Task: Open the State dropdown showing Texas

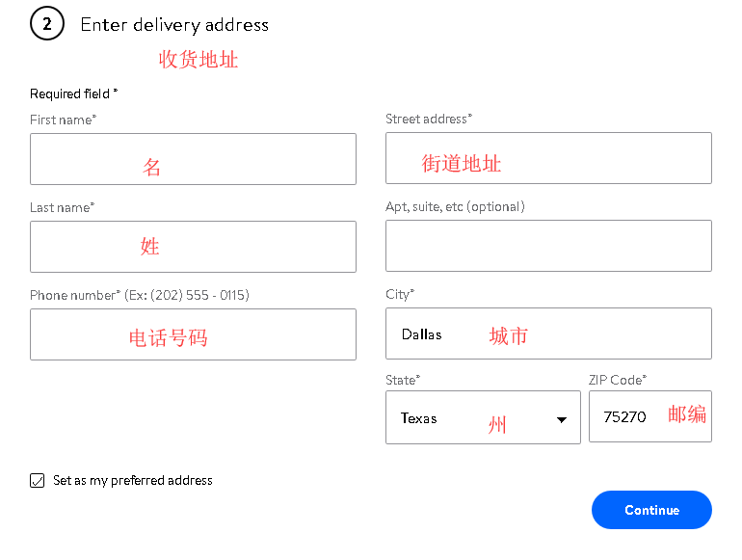Action: pyautogui.click(x=482, y=417)
